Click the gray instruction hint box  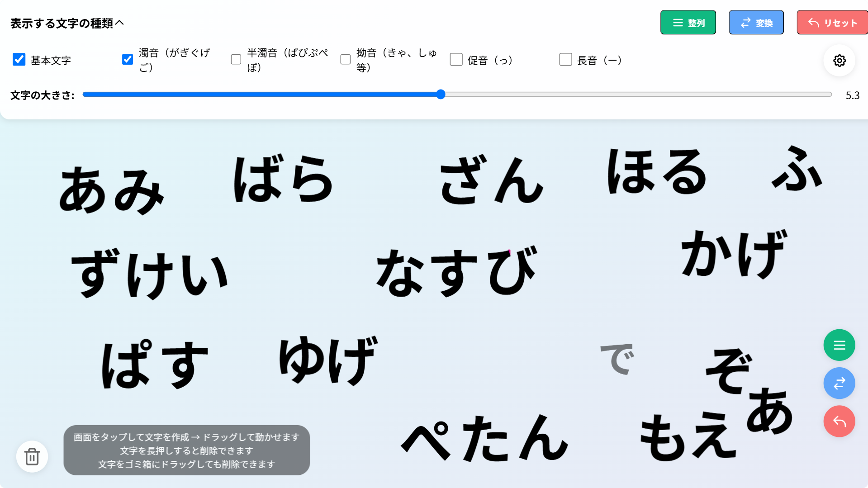[x=187, y=450]
